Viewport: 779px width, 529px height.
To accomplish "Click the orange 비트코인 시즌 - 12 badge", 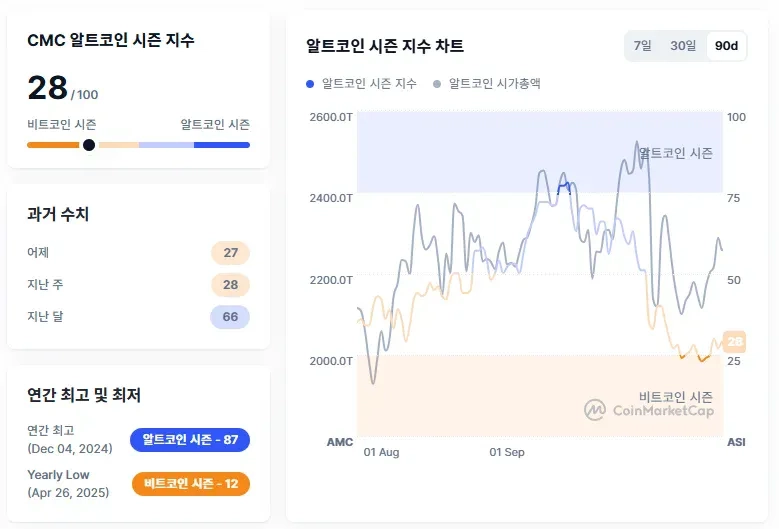I will [x=190, y=484].
